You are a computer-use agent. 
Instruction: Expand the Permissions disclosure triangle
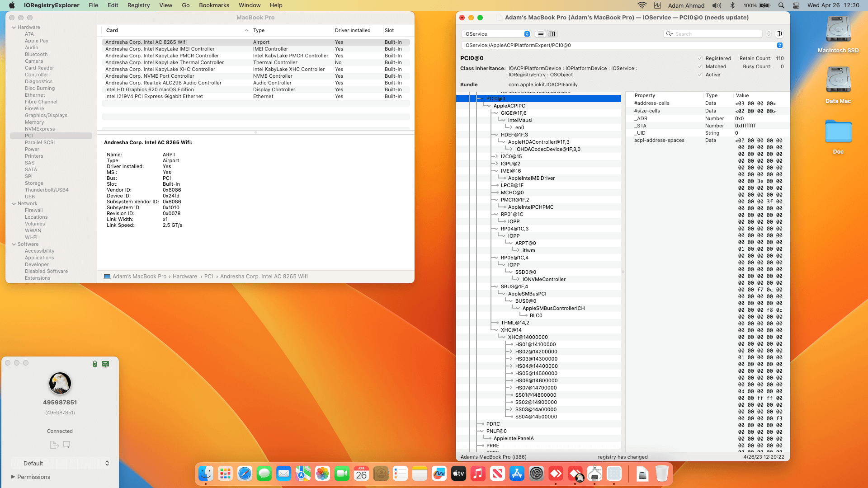coord(13,477)
